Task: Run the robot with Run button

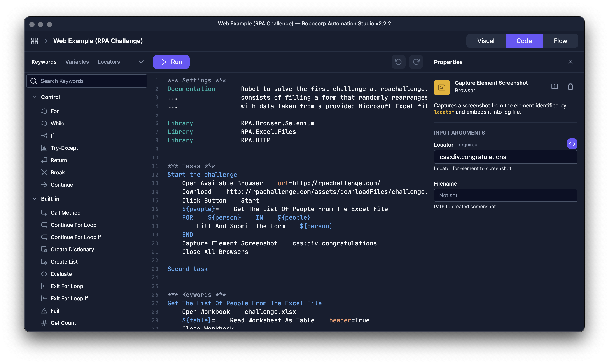Action: [171, 62]
